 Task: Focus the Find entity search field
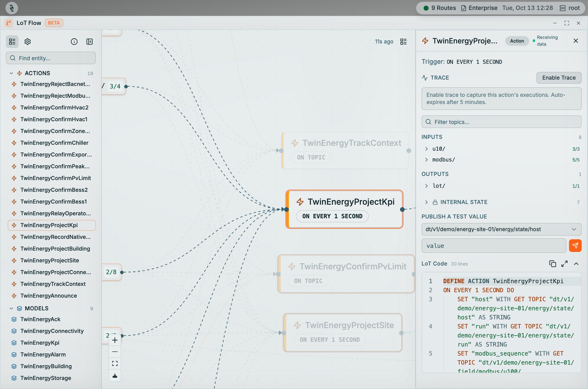click(x=51, y=58)
